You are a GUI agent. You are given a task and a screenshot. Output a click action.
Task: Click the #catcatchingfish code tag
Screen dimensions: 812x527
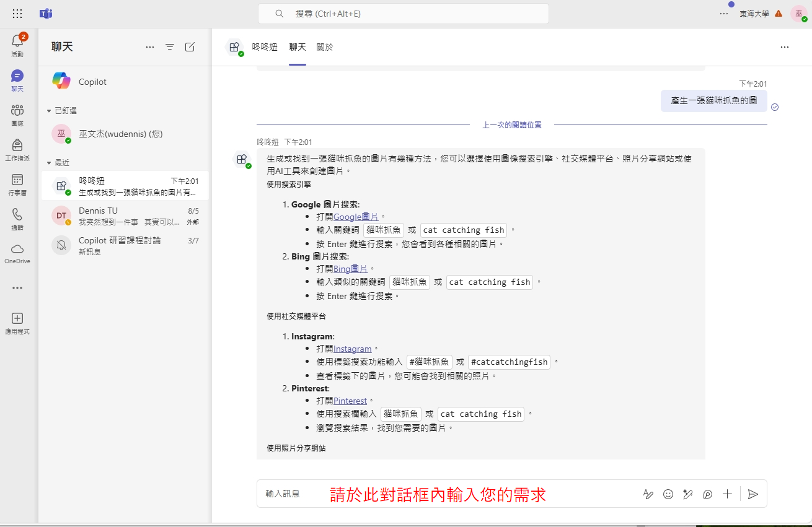point(509,362)
